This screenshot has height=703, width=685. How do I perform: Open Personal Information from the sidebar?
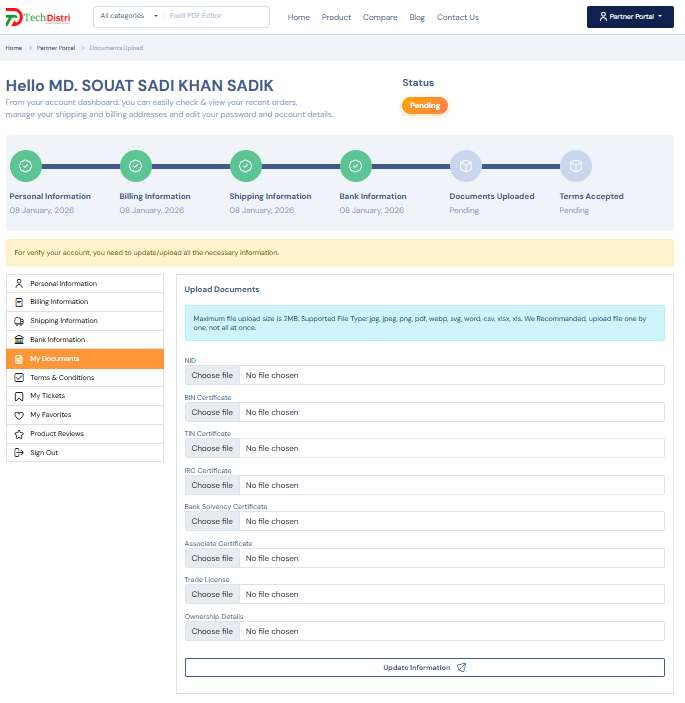click(85, 283)
